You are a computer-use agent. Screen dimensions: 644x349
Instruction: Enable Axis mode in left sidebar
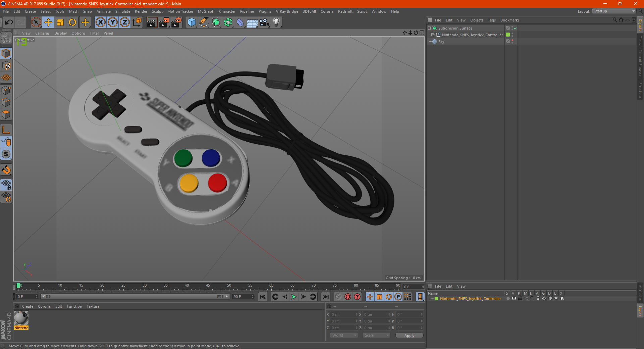pos(6,130)
